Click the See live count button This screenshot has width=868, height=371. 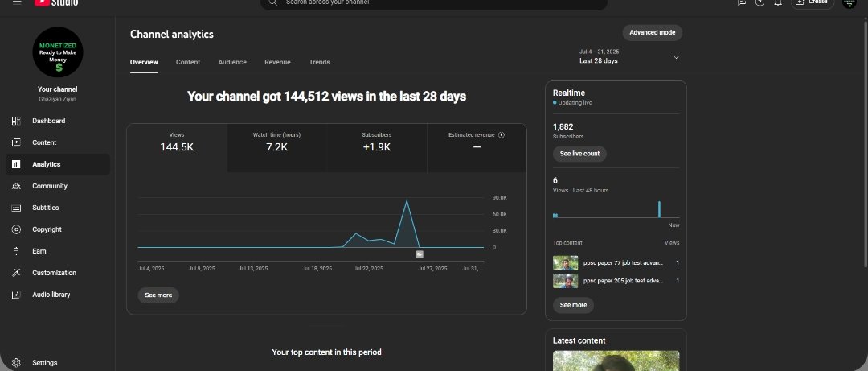tap(579, 154)
